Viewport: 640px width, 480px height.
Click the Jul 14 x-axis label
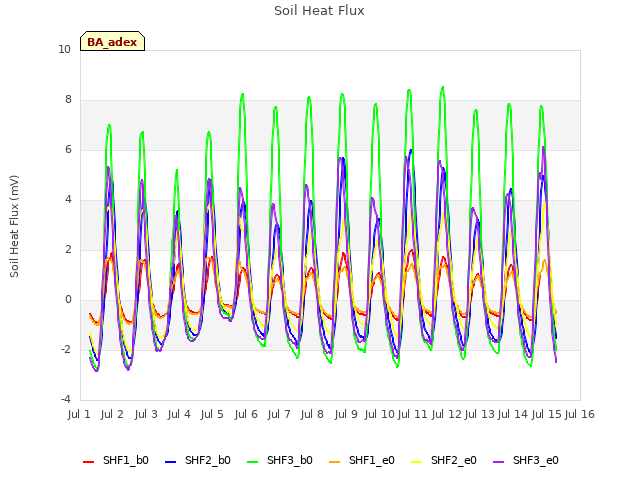513,414
